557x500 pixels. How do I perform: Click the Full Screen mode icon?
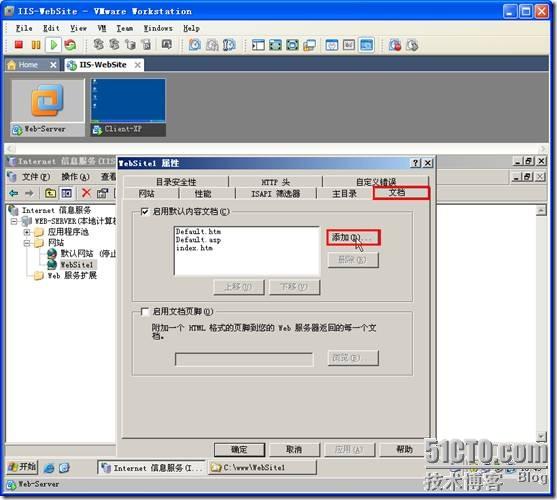(276, 45)
